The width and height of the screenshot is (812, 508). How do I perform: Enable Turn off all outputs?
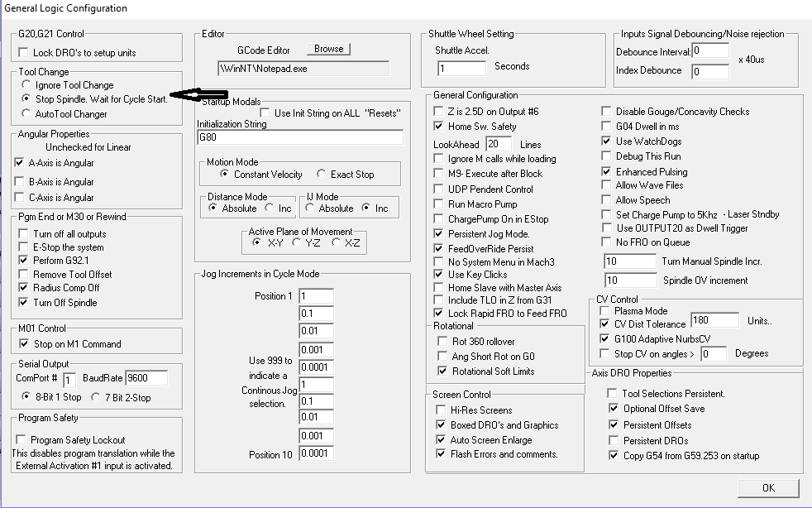coord(23,234)
